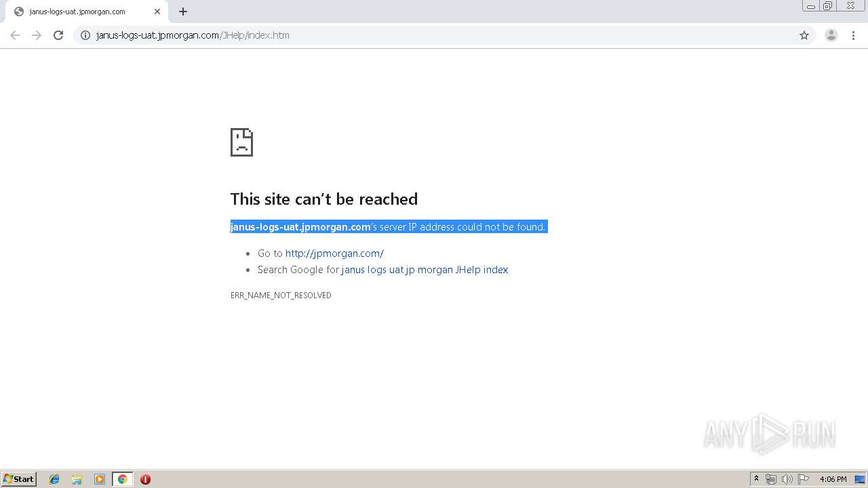Search Google for janus logs uat link

click(x=425, y=270)
